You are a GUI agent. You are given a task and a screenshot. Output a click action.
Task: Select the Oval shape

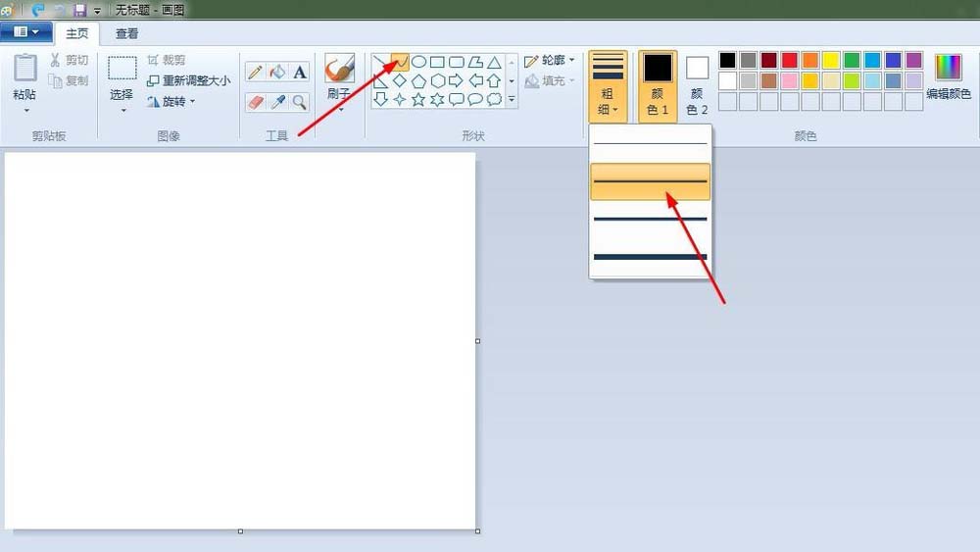point(418,62)
